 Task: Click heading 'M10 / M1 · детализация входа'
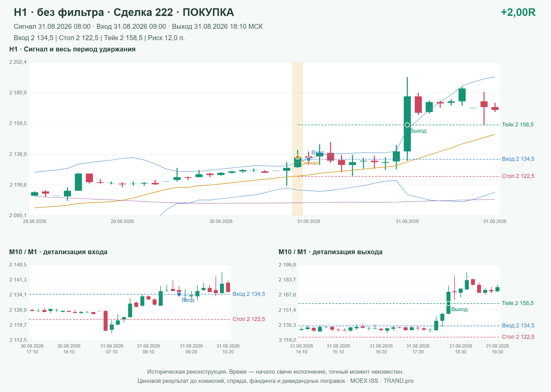pyautogui.click(x=58, y=252)
